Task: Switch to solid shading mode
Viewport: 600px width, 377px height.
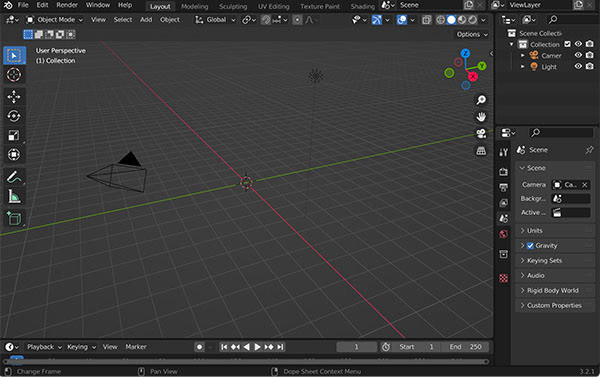Action: 452,20
